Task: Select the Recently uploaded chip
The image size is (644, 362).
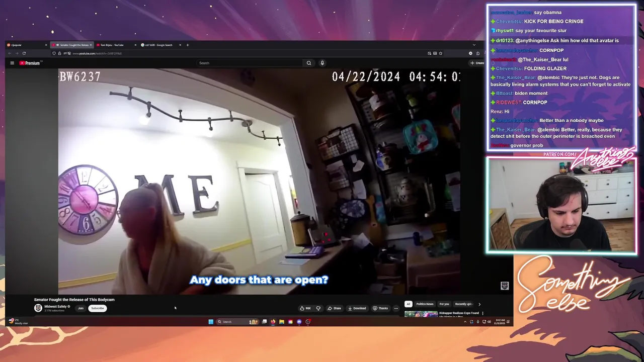Action: pyautogui.click(x=463, y=304)
